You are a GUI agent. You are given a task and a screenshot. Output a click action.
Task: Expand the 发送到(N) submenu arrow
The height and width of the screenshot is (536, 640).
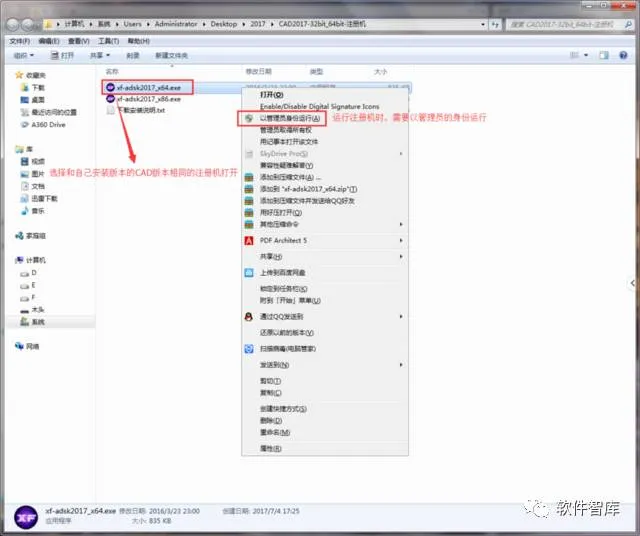[401, 365]
